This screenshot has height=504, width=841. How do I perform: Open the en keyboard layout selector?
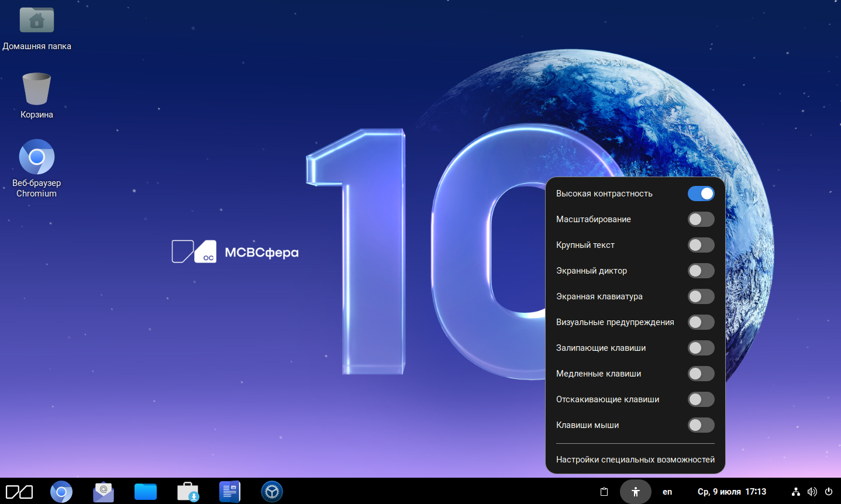pos(667,492)
